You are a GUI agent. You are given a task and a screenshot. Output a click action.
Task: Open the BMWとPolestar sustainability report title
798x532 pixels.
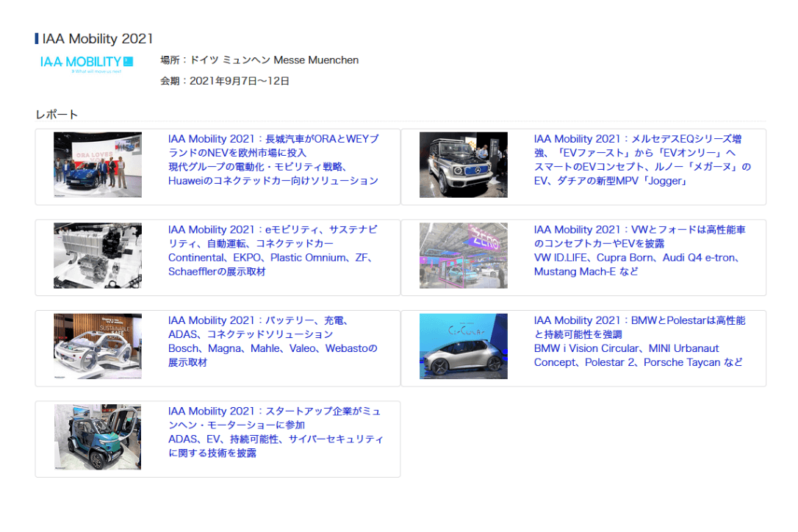pyautogui.click(x=639, y=327)
